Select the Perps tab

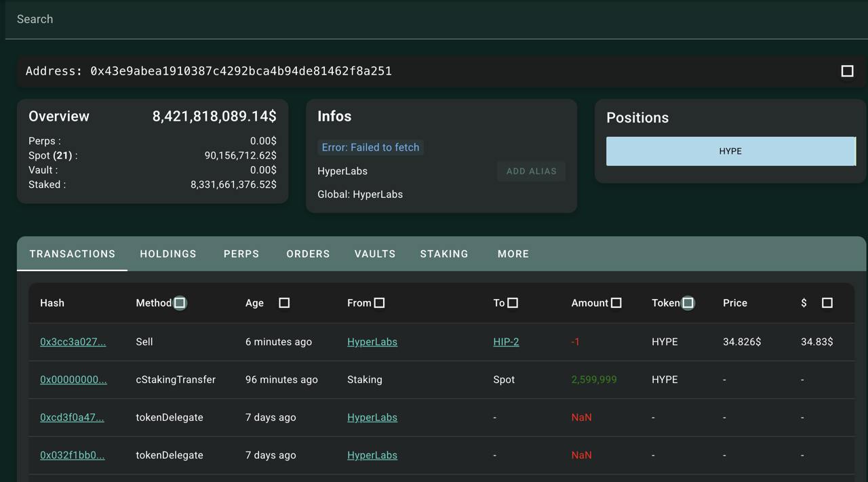pyautogui.click(x=241, y=254)
